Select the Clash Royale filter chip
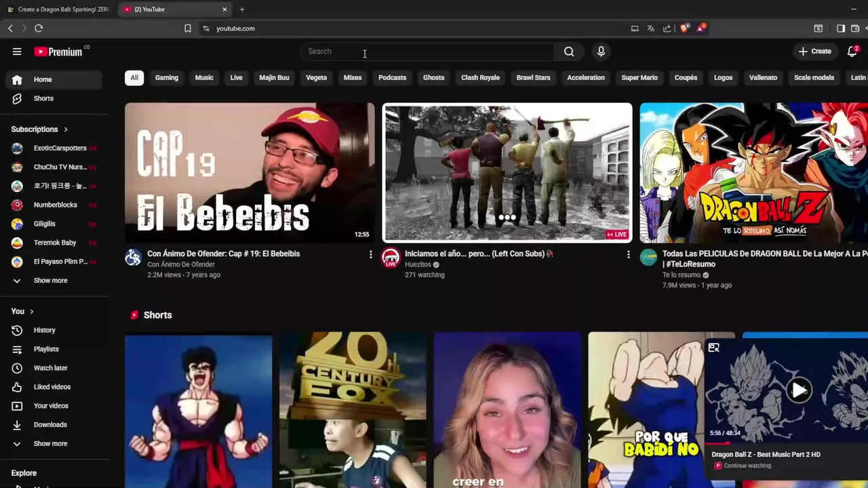Viewport: 868px width, 488px height. [480, 78]
